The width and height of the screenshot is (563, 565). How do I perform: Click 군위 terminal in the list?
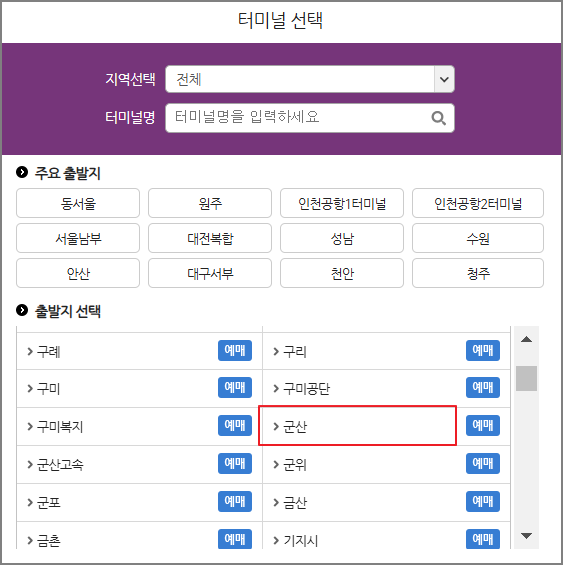pos(294,464)
